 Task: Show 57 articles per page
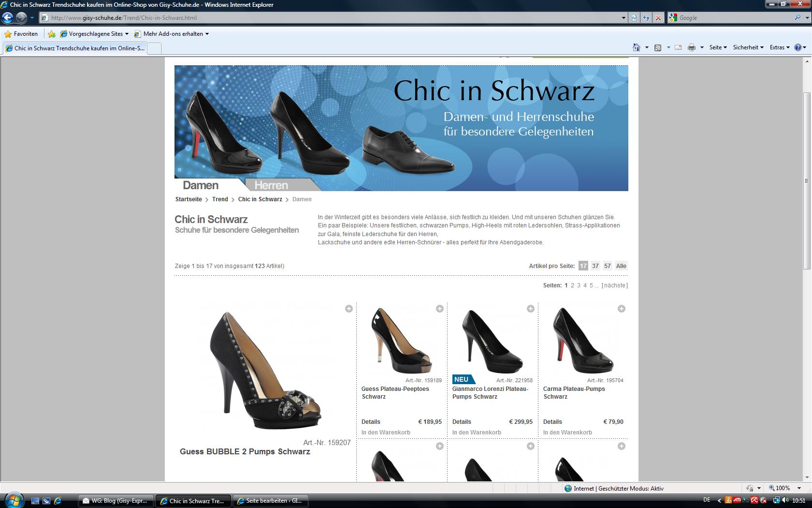(x=608, y=266)
